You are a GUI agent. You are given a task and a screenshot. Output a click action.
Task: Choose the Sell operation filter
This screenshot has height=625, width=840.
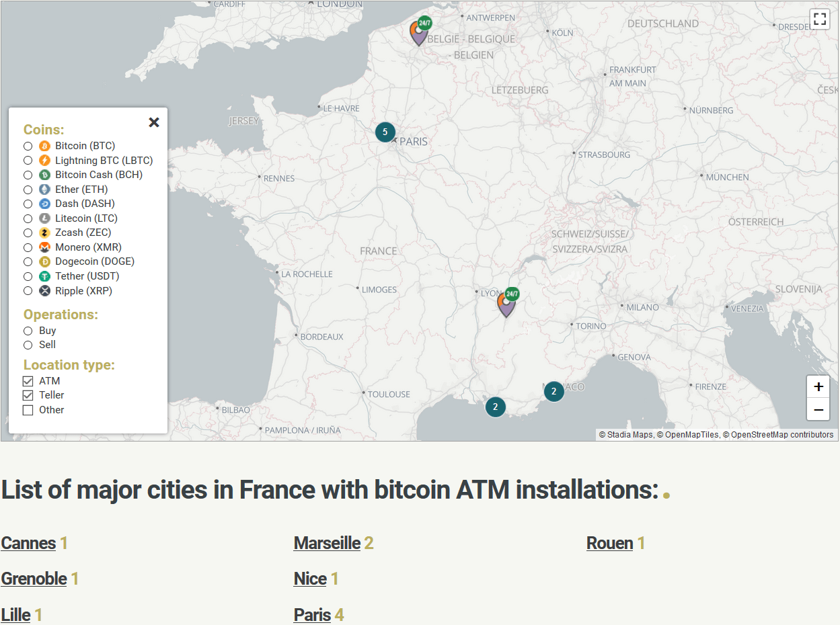[x=28, y=345]
